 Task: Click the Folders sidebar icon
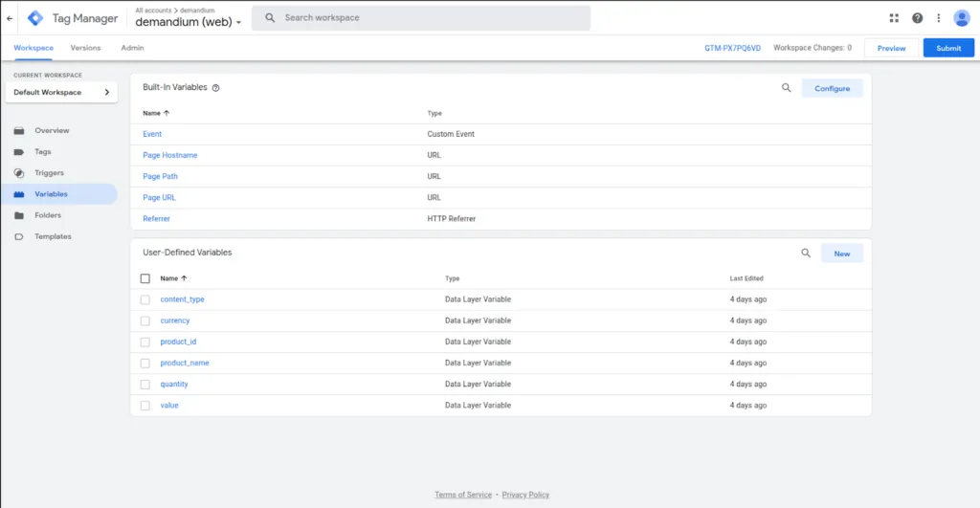[x=19, y=215]
